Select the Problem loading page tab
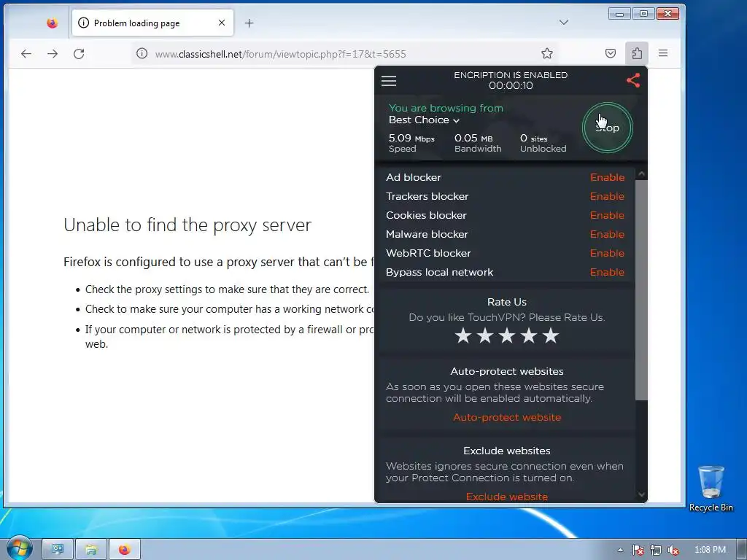747x560 pixels. coord(152,23)
